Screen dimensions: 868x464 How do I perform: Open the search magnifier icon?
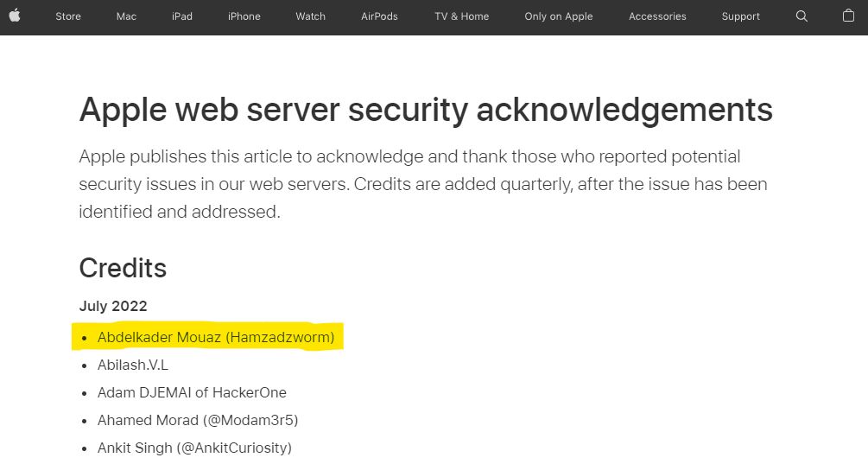801,16
